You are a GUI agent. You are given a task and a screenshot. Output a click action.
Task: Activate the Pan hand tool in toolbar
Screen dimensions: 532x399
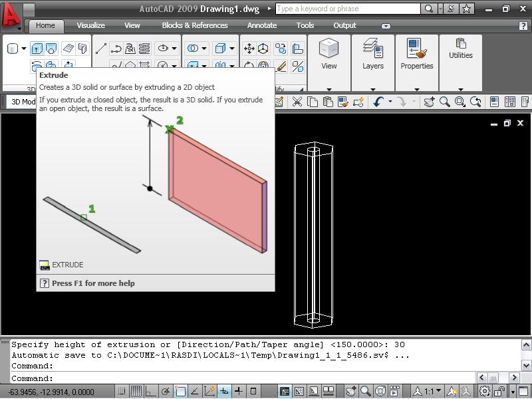coord(429,102)
